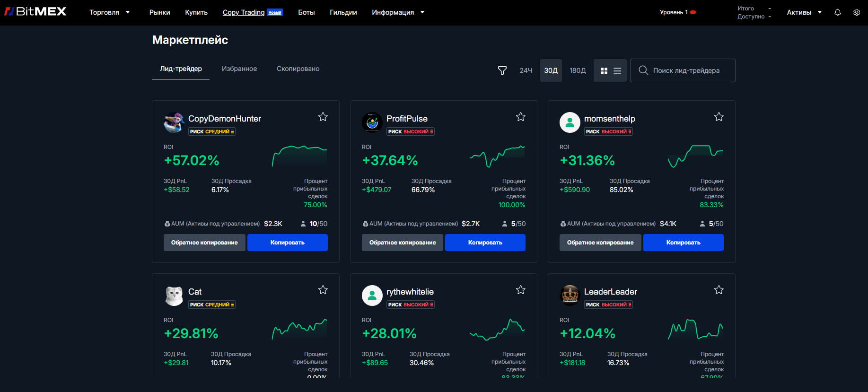Favorite rythewhitelie with the star
The image size is (868, 392).
click(521, 290)
